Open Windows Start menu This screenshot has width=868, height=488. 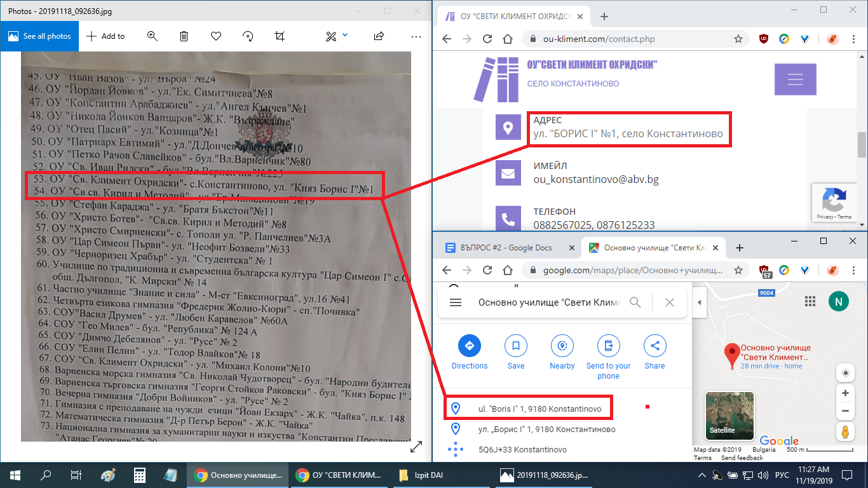pos(15,475)
